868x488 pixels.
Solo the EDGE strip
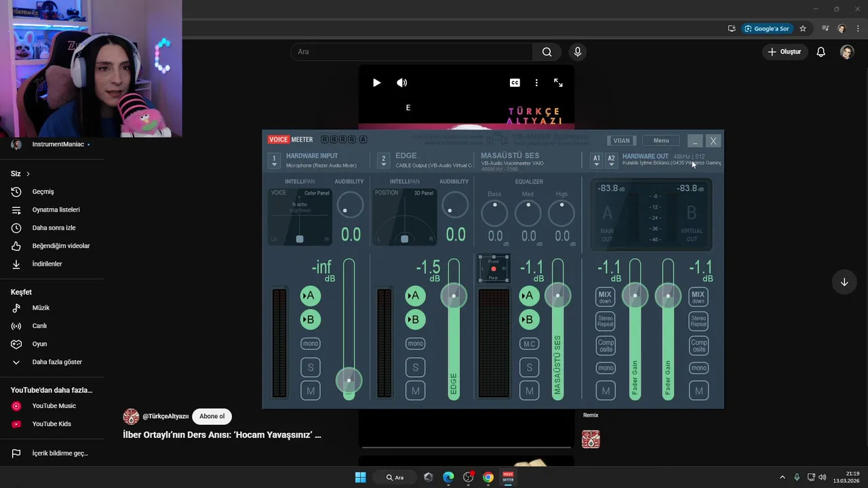(x=416, y=367)
